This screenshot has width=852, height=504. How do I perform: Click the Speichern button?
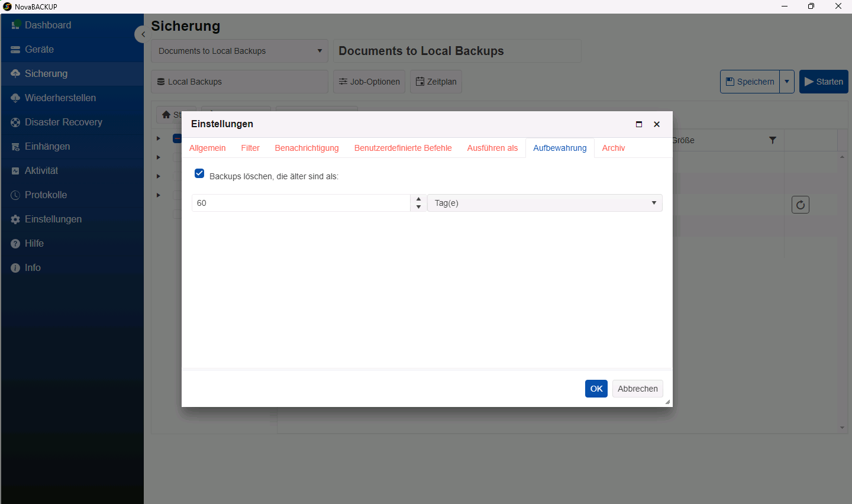[x=750, y=82]
